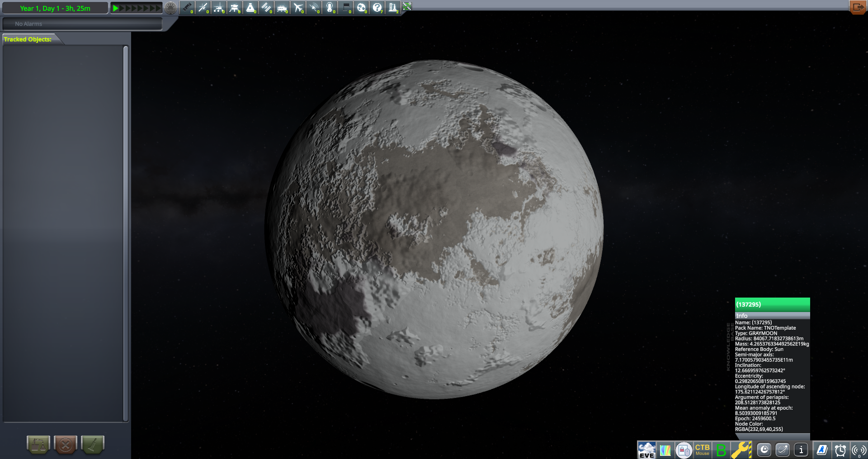868x459 pixels.
Task: Click the green B toolbar icon
Action: pyautogui.click(x=721, y=450)
